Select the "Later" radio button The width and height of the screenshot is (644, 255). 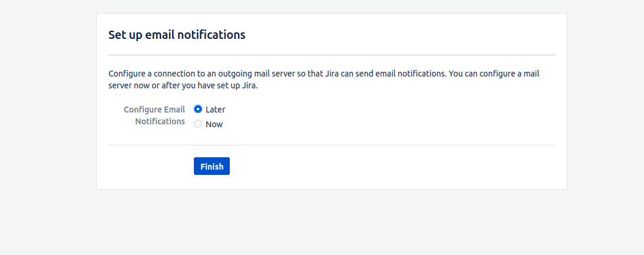tap(198, 109)
